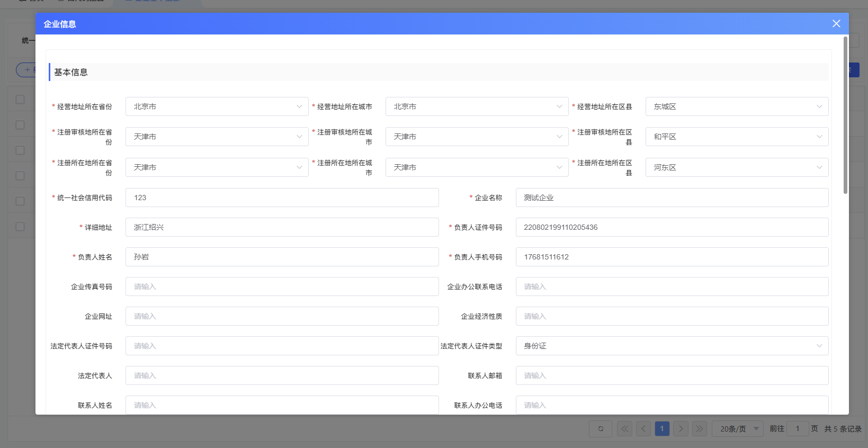Click the 企业名称 field containing 测试企业
Screen dimensions: 868x448
(x=672, y=198)
